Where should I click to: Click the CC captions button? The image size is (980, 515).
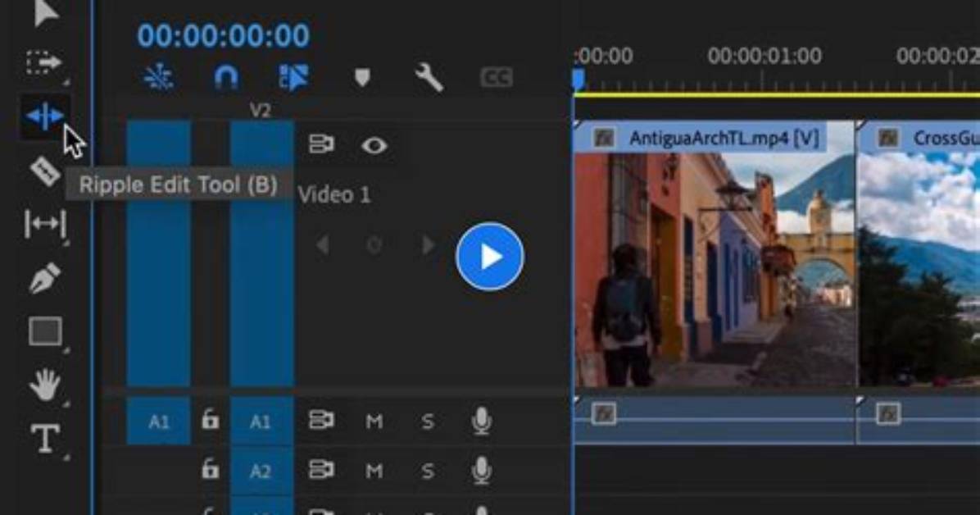pyautogui.click(x=497, y=78)
